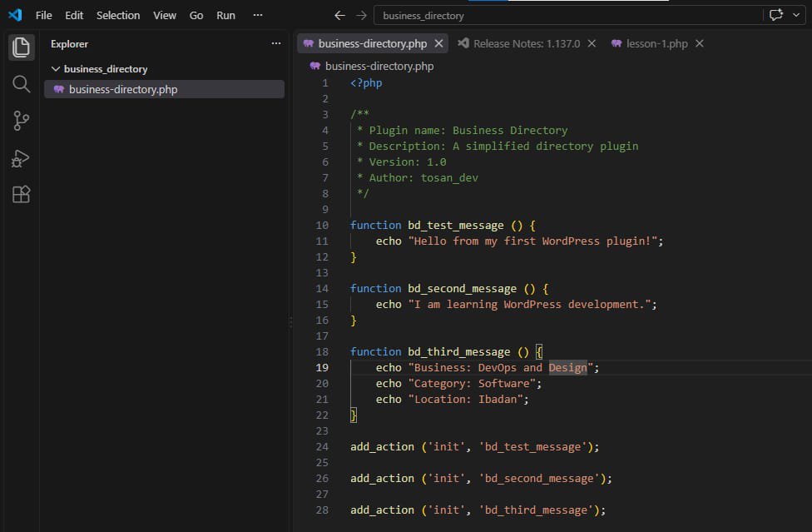Screen dimensions: 812x532
Task: Click business-directory.php in the breadcrumb
Action: [x=379, y=67]
